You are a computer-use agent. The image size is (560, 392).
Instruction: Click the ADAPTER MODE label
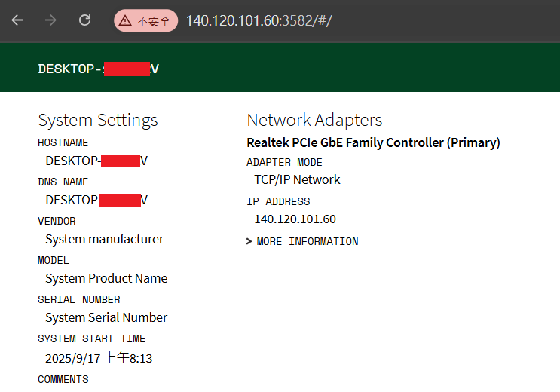tap(284, 162)
